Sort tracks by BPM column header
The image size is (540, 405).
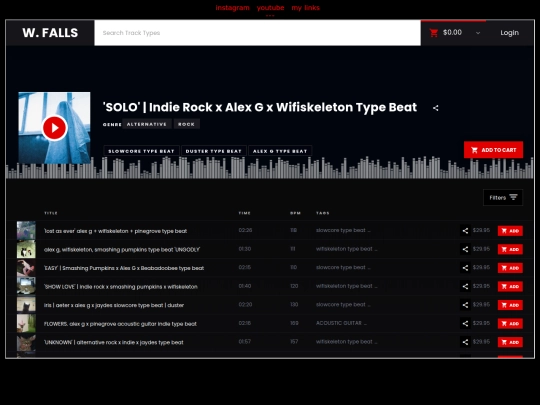tap(295, 213)
